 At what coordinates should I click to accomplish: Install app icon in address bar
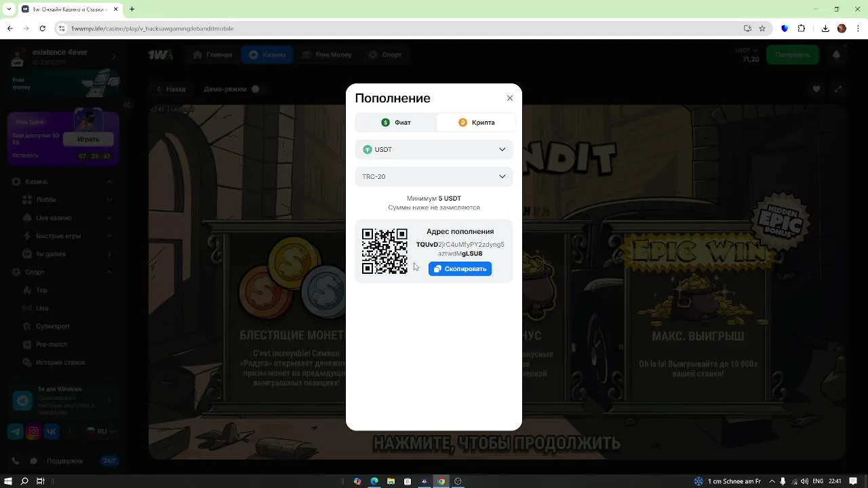[747, 28]
